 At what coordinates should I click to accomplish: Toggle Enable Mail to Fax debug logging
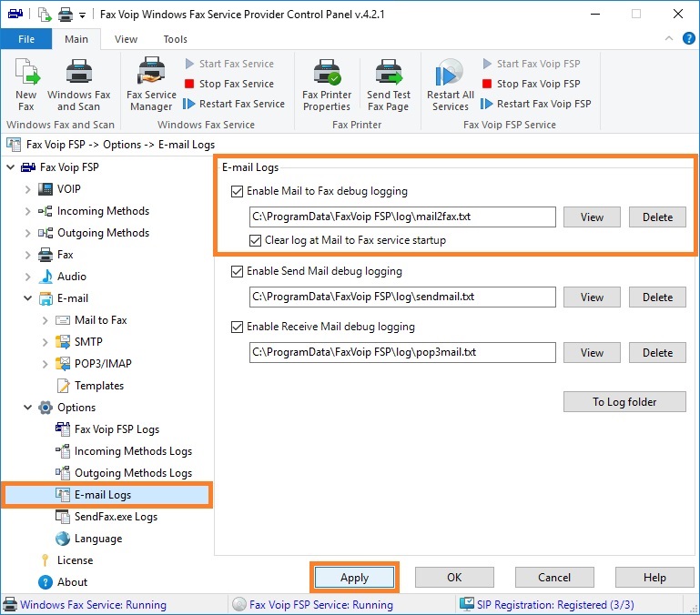pos(237,191)
